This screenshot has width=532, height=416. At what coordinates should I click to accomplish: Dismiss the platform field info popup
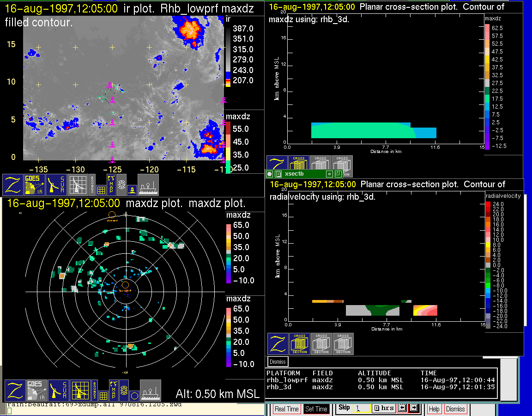point(278,361)
